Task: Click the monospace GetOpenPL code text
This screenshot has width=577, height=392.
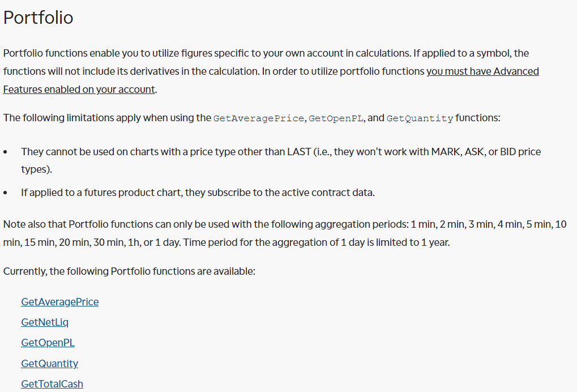Action: coord(336,118)
